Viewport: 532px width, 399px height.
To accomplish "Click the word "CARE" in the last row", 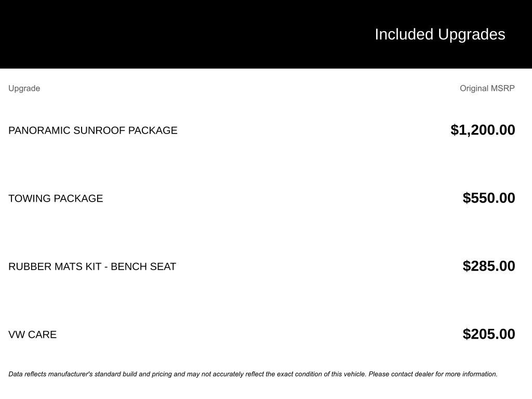I will pyautogui.click(x=43, y=335).
